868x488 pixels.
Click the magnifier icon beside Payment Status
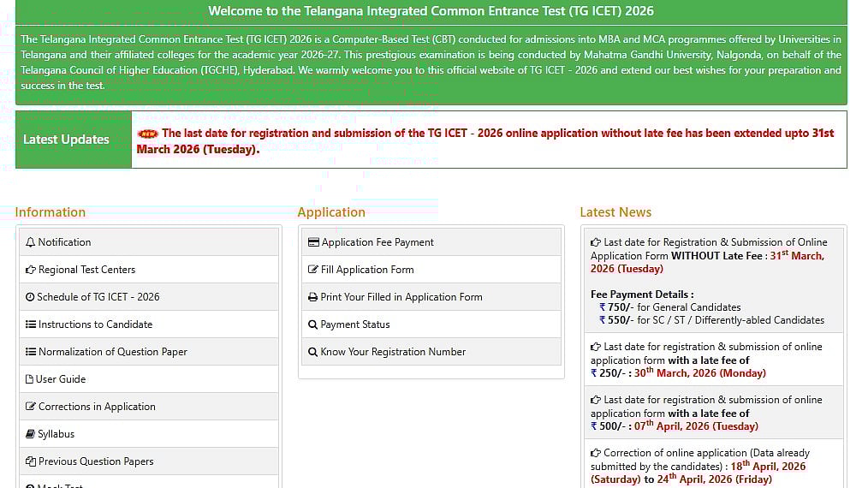point(313,324)
